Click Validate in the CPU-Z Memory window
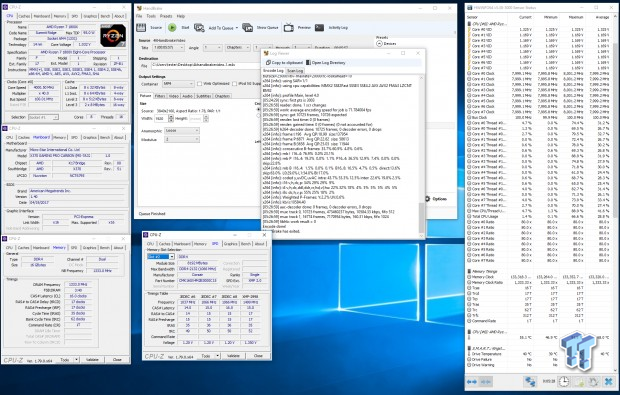The height and width of the screenshot is (395, 620). coord(93,360)
